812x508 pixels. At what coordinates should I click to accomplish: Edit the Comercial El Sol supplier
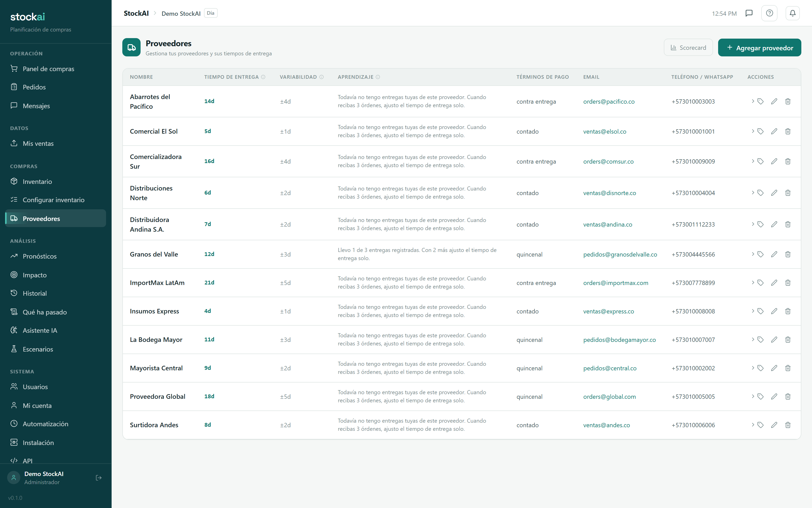point(774,131)
